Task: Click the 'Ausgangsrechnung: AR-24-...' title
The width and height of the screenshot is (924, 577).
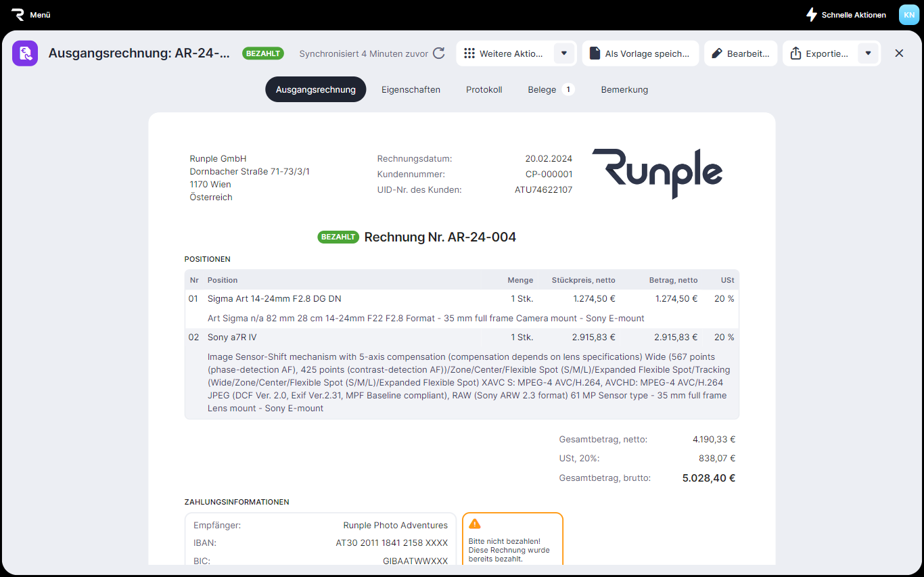Action: pos(139,53)
